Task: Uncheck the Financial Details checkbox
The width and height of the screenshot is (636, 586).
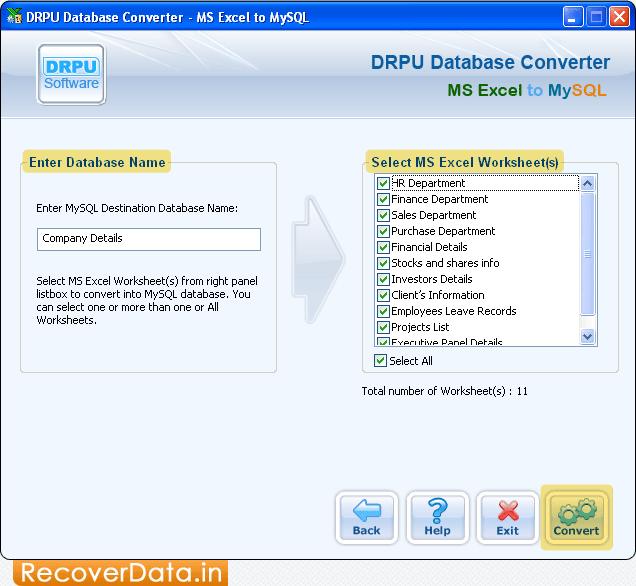Action: coord(383,247)
